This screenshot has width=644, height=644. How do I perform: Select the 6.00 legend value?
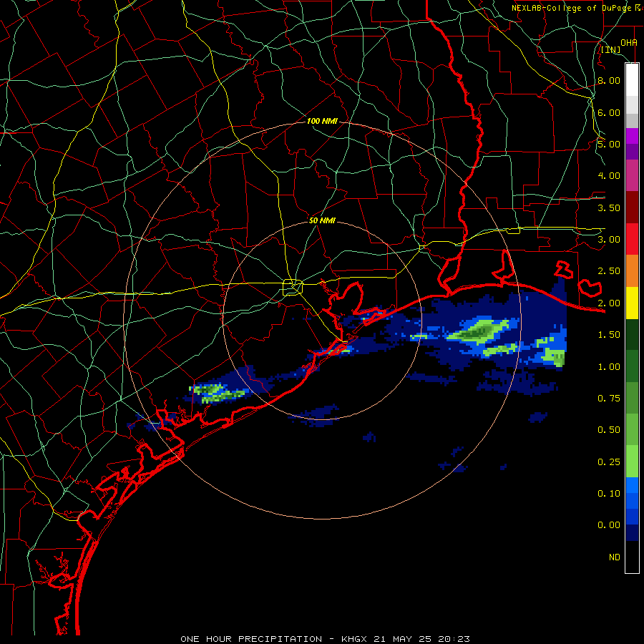coord(609,112)
